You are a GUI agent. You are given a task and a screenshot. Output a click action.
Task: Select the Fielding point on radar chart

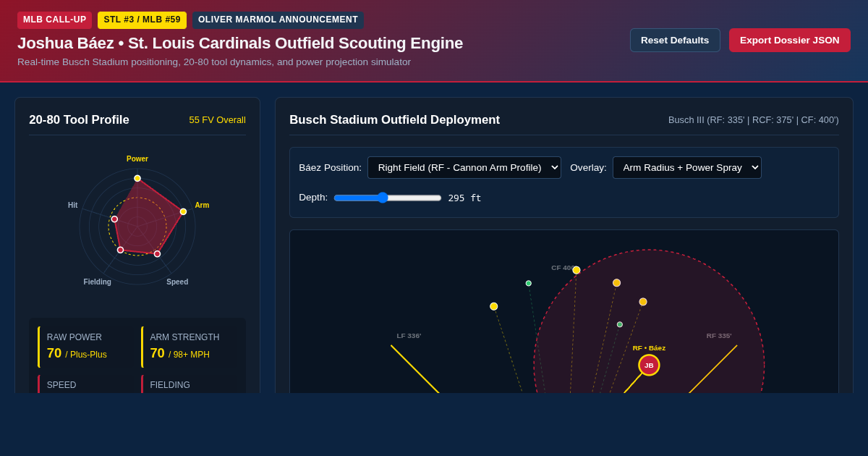pos(120,250)
